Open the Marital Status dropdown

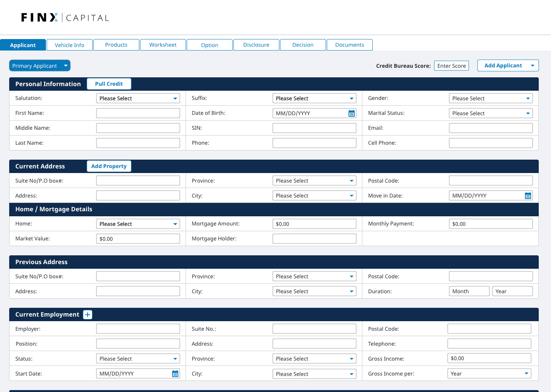pyautogui.click(x=491, y=113)
